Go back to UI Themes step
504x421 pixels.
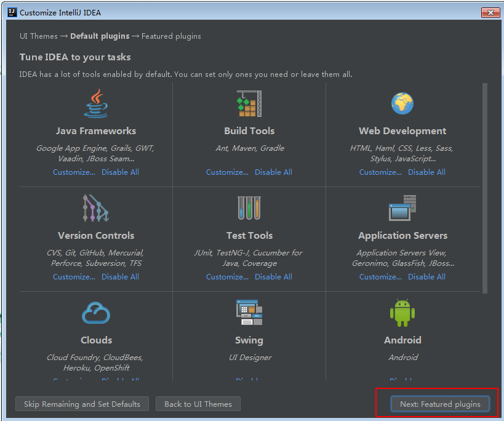(198, 404)
